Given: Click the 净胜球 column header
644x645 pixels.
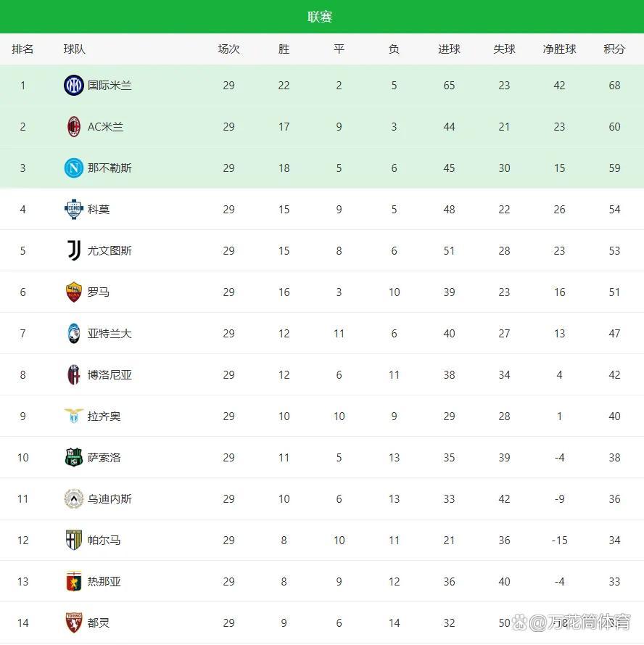Looking at the screenshot, I should click(x=559, y=49).
